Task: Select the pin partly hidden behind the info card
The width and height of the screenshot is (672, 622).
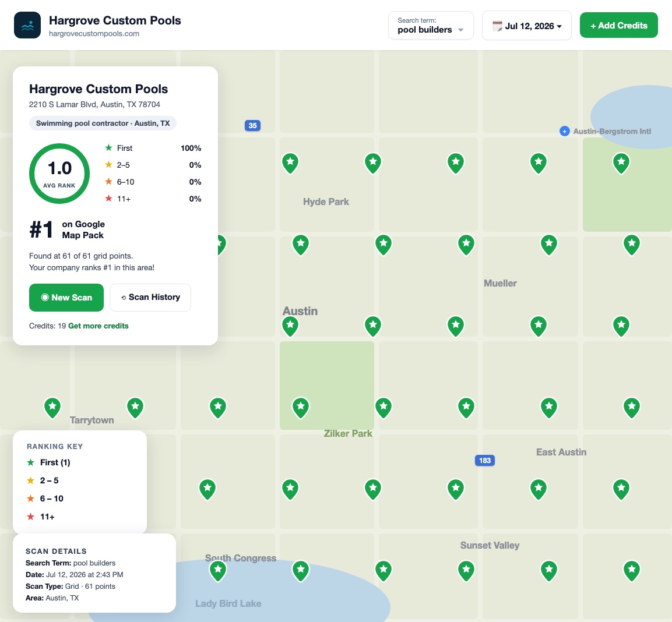Action: [221, 245]
